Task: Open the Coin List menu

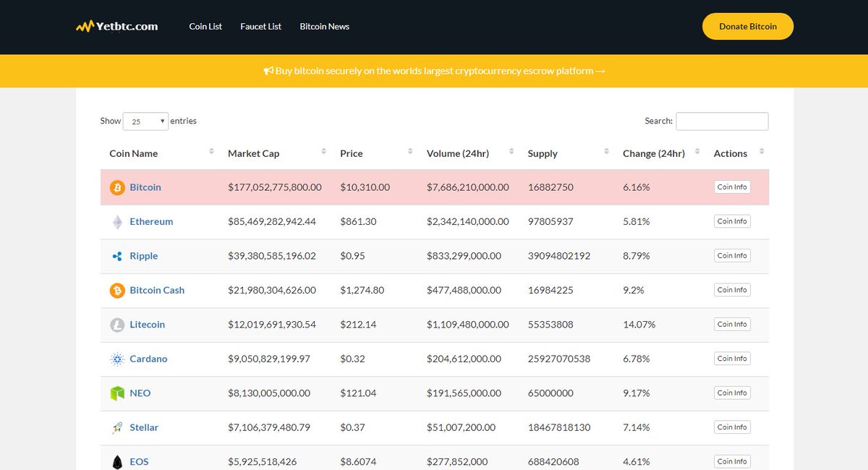Action: (x=205, y=27)
